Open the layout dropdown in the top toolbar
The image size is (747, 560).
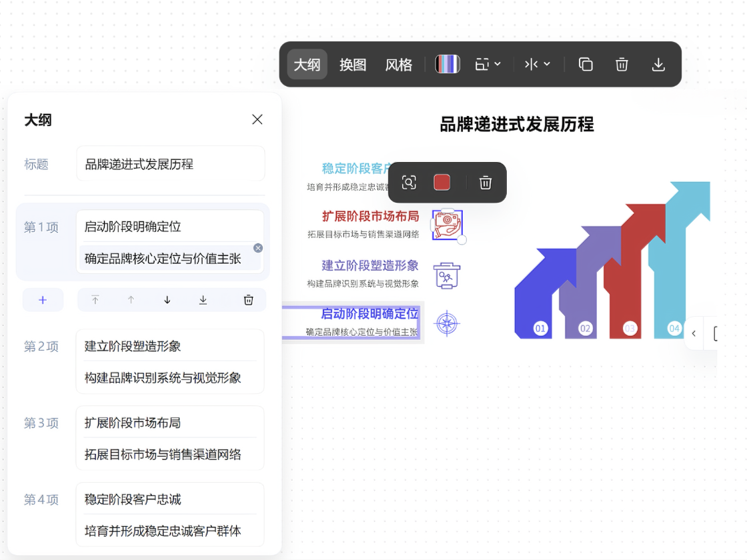pyautogui.click(x=488, y=64)
